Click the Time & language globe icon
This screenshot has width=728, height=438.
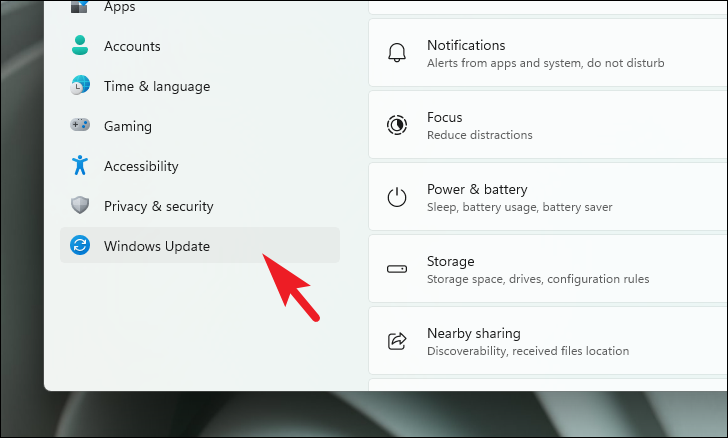(x=80, y=85)
